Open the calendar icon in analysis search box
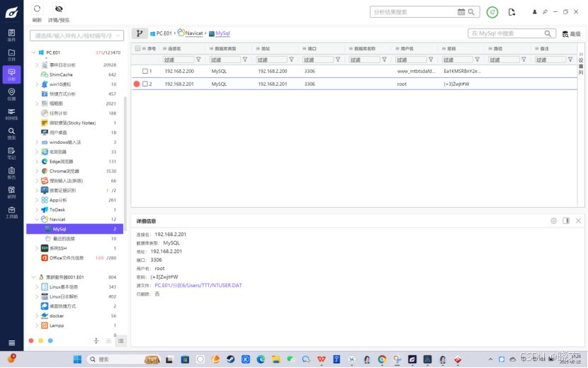This screenshot has height=368, width=588. [x=461, y=12]
